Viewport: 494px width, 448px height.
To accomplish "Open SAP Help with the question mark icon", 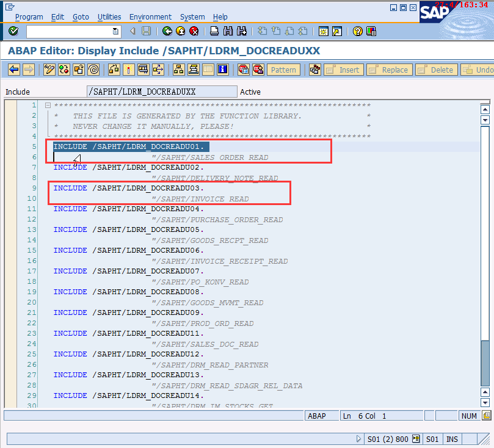I will [x=358, y=31].
